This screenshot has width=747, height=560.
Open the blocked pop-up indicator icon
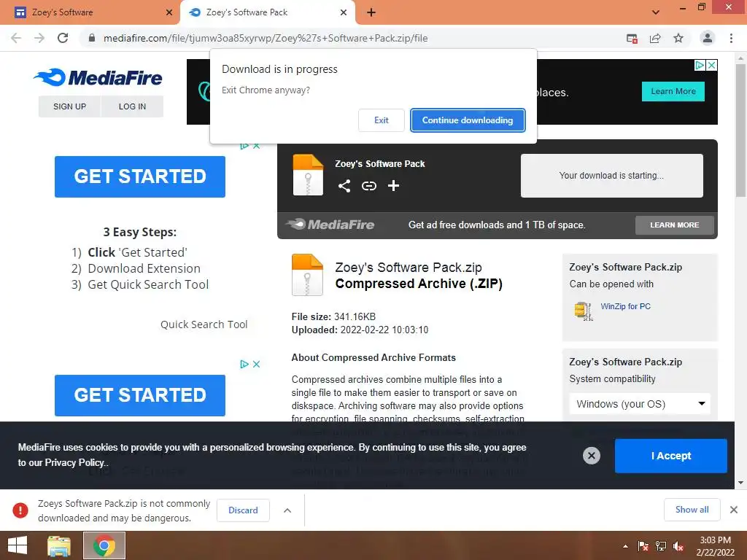(x=632, y=39)
